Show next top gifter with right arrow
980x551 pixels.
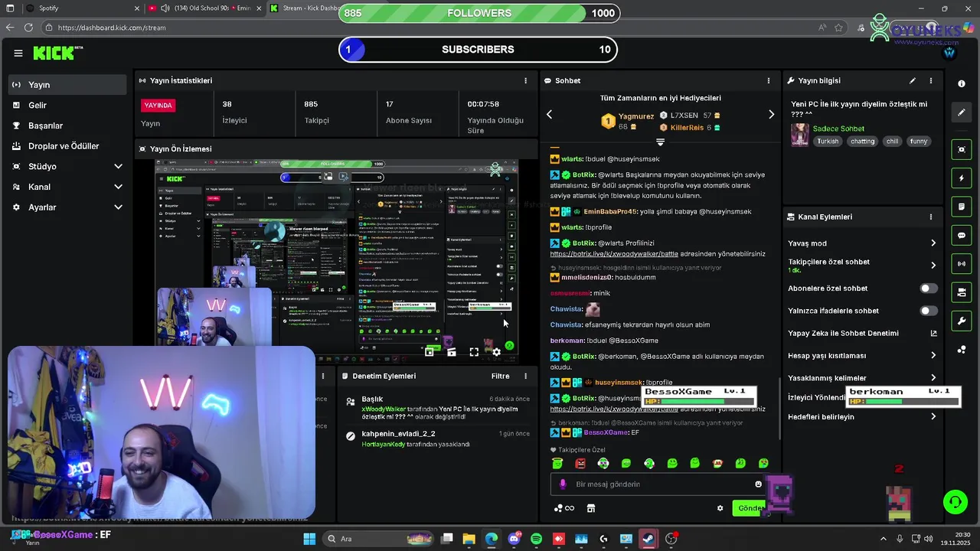771,115
